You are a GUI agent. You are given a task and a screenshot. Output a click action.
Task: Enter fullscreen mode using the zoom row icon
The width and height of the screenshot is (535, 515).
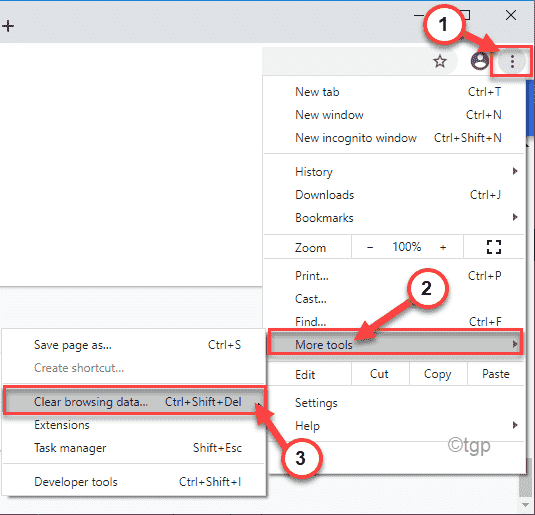[494, 247]
